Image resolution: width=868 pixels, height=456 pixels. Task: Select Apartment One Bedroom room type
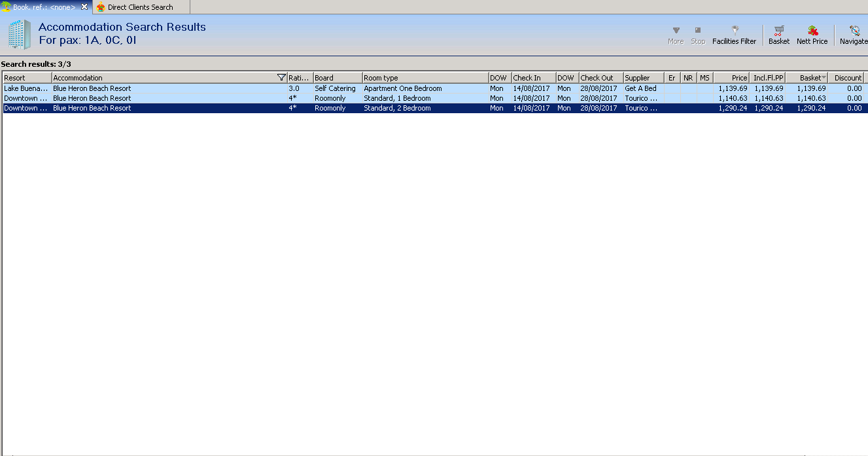403,88
